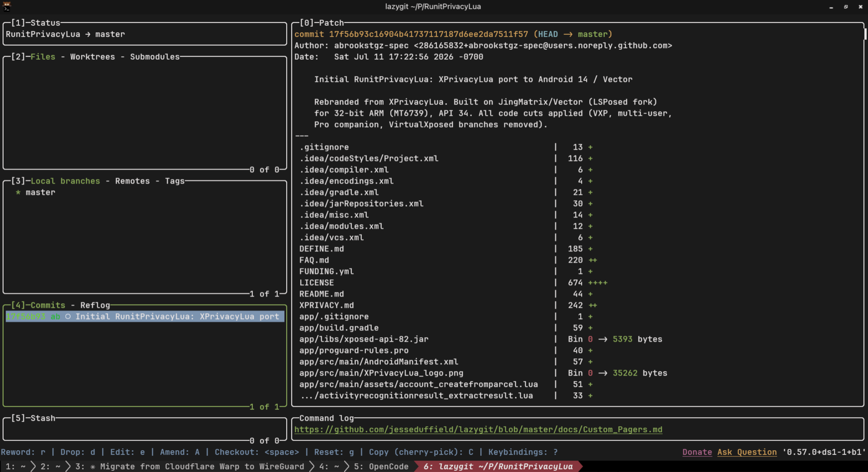Click Edit: e keybinding hint

(127, 452)
